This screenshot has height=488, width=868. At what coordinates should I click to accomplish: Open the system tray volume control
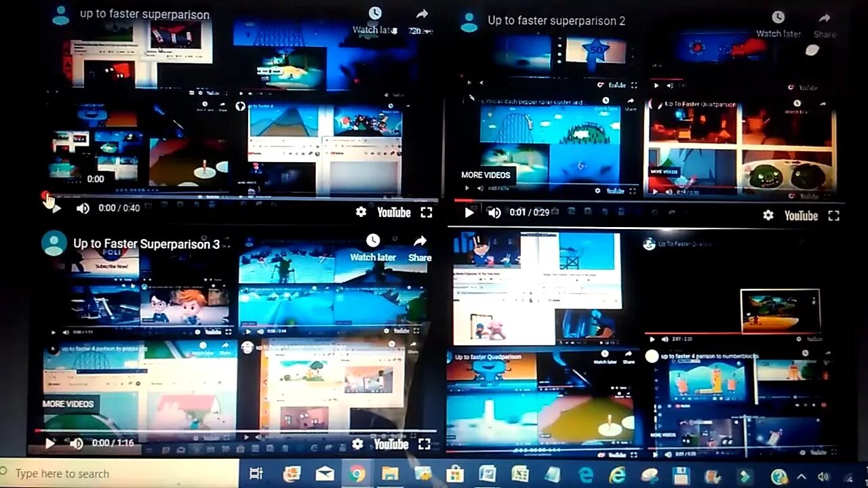tap(823, 476)
